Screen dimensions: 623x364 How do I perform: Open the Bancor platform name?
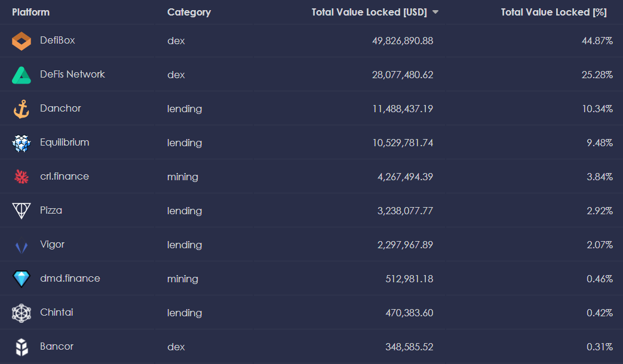click(57, 347)
